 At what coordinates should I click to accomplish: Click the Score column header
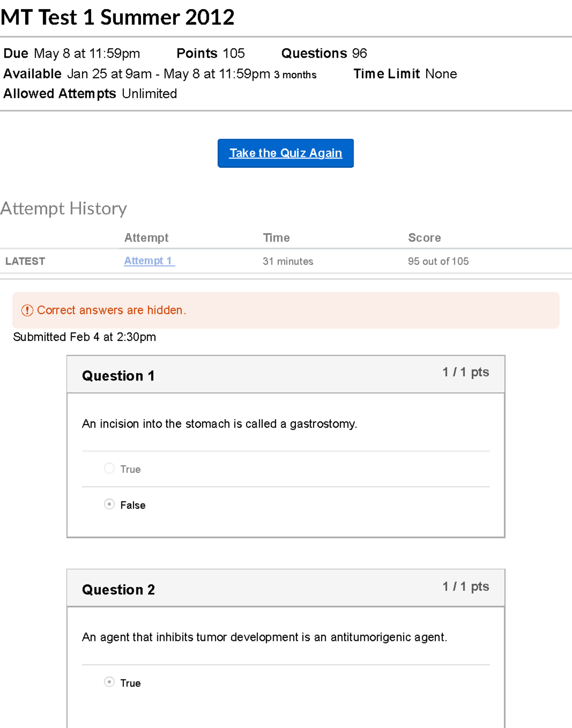click(424, 238)
